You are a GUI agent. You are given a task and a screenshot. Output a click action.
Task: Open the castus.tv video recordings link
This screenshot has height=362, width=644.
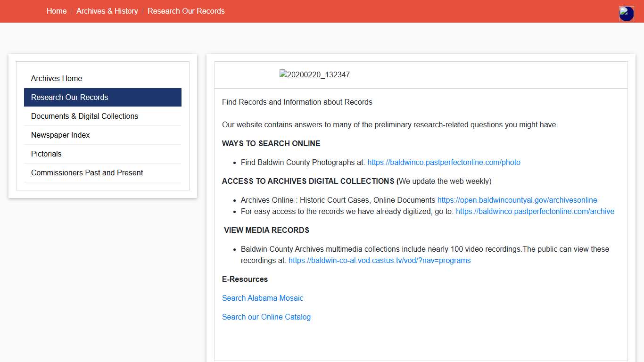[380, 260]
